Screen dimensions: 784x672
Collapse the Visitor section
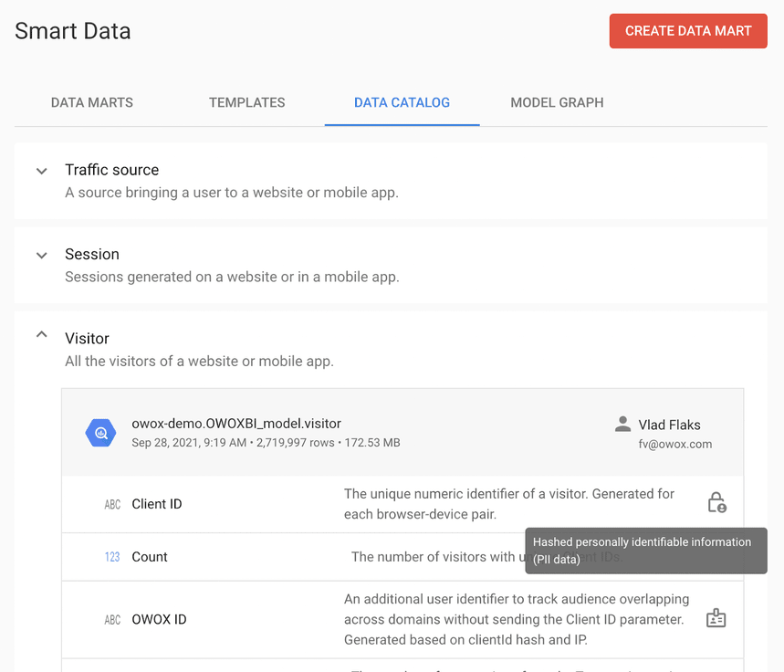[41, 335]
